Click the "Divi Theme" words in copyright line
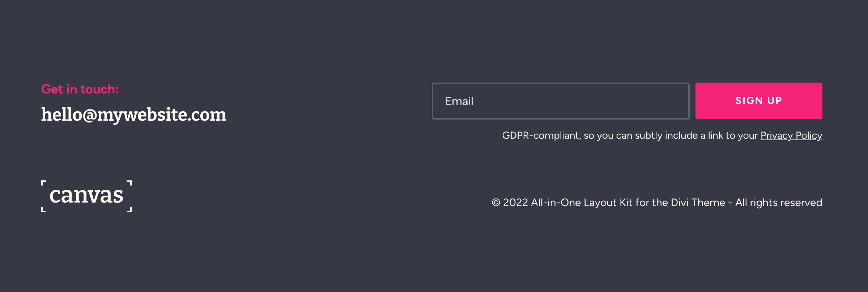The width and height of the screenshot is (868, 292). click(698, 203)
